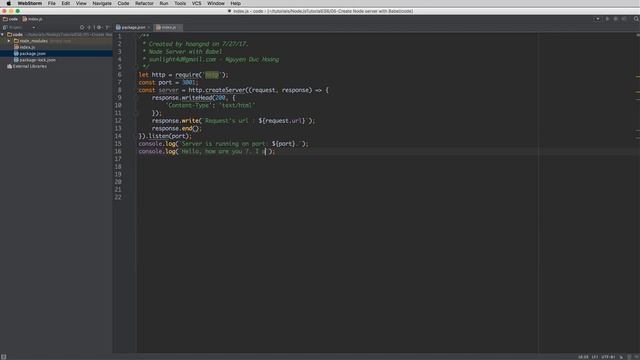Viewport: 640px width, 360px height.
Task: Click the index.js breadcrumb in navigation bar
Action: click(32, 19)
